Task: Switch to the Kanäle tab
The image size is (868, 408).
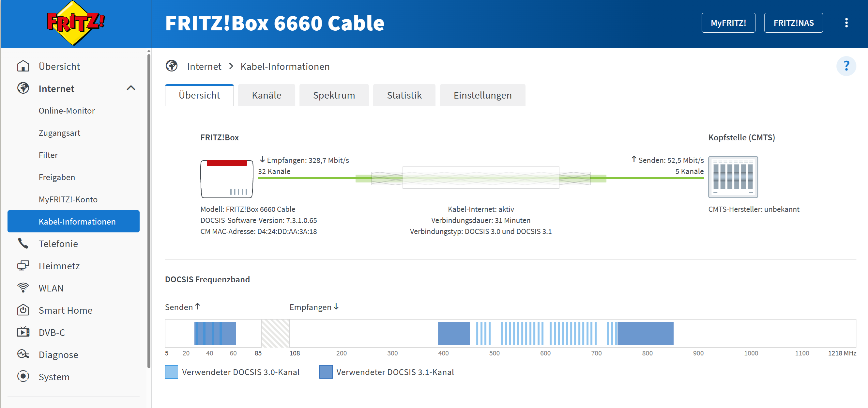Action: pyautogui.click(x=266, y=95)
